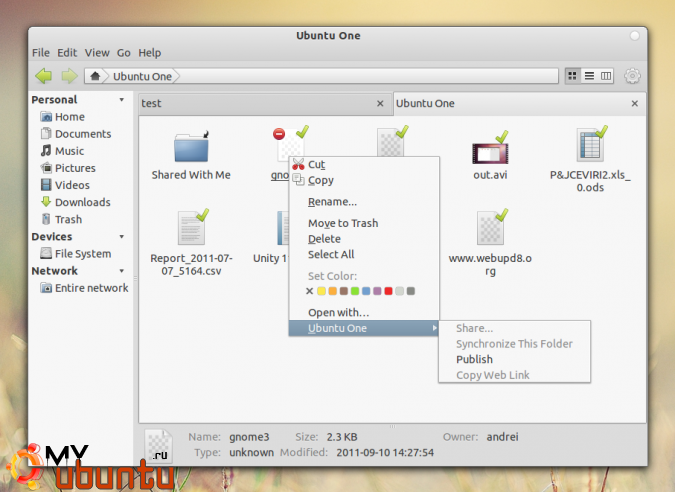675x492 pixels.
Task: Set file color to blue
Action: [x=366, y=291]
